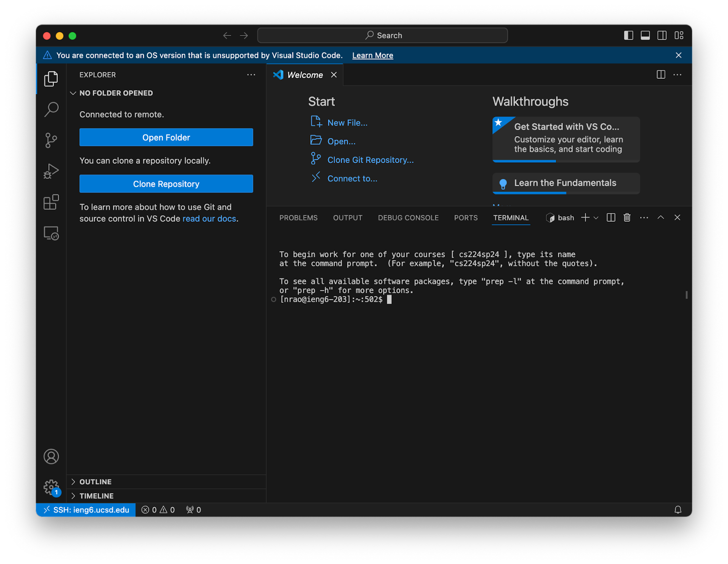Click the macOS yellow minimize window button
Image resolution: width=728 pixels, height=564 pixels.
tap(60, 36)
